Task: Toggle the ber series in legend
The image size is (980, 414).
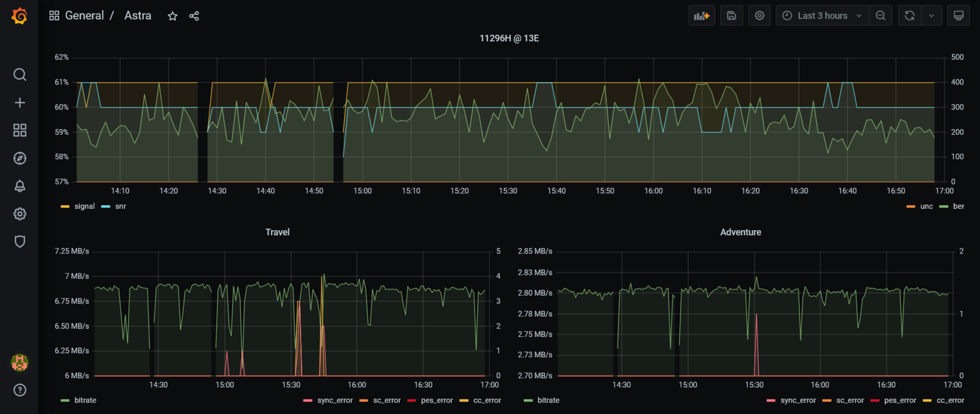Action: (959, 206)
